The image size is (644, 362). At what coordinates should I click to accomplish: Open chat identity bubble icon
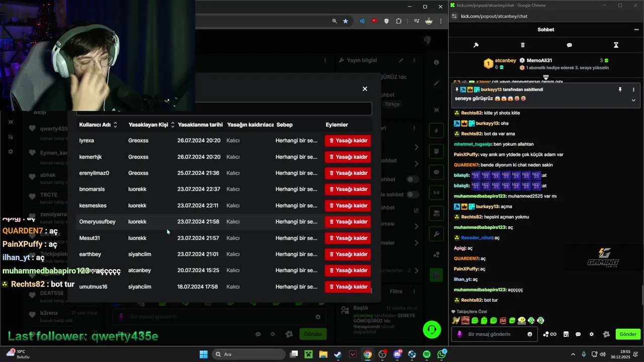(578, 334)
